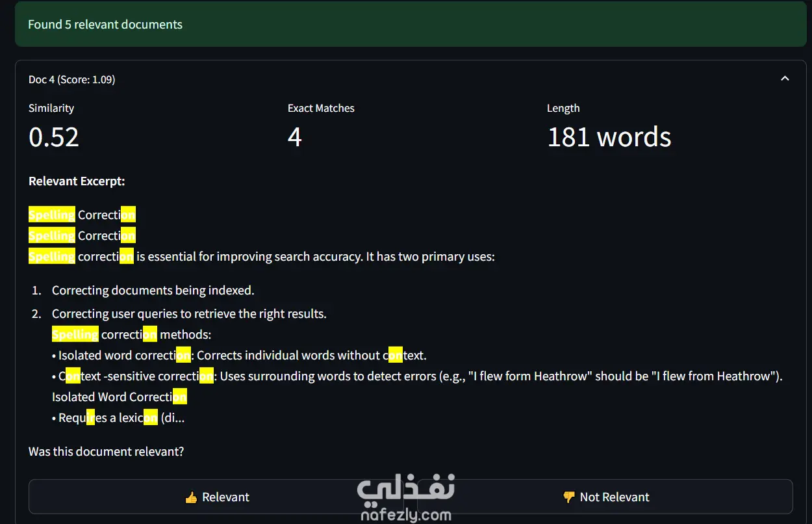Click the Not Relevant thumbs-down button
This screenshot has width=812, height=524.
coord(605,497)
